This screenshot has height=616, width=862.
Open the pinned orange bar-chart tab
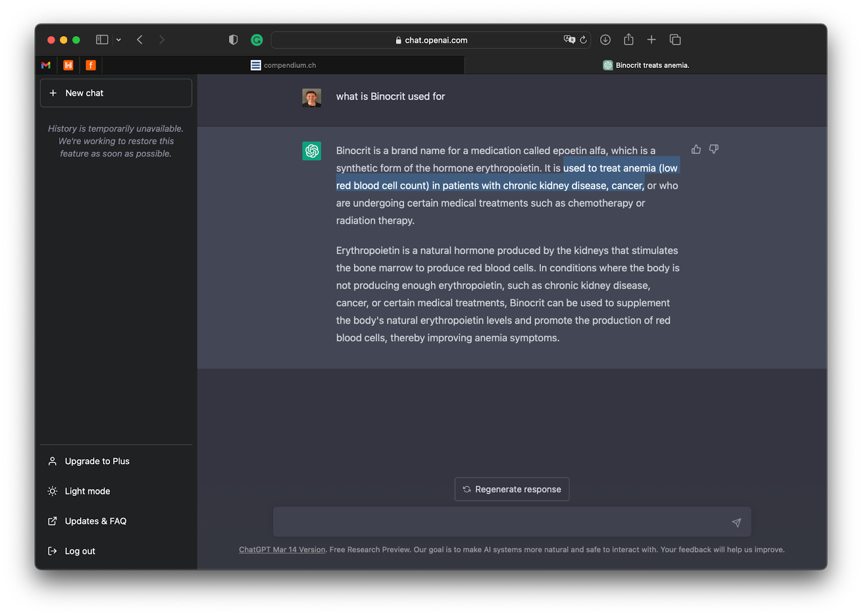[x=68, y=65]
